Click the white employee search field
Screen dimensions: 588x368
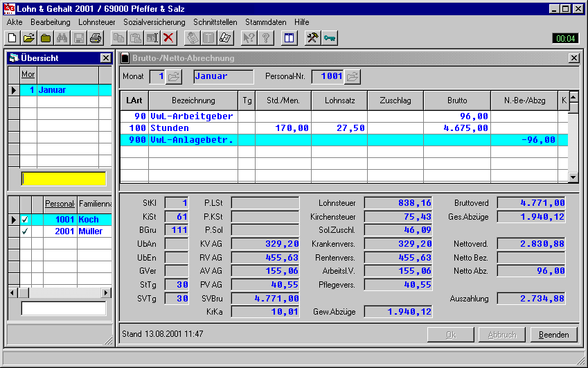[x=64, y=308]
